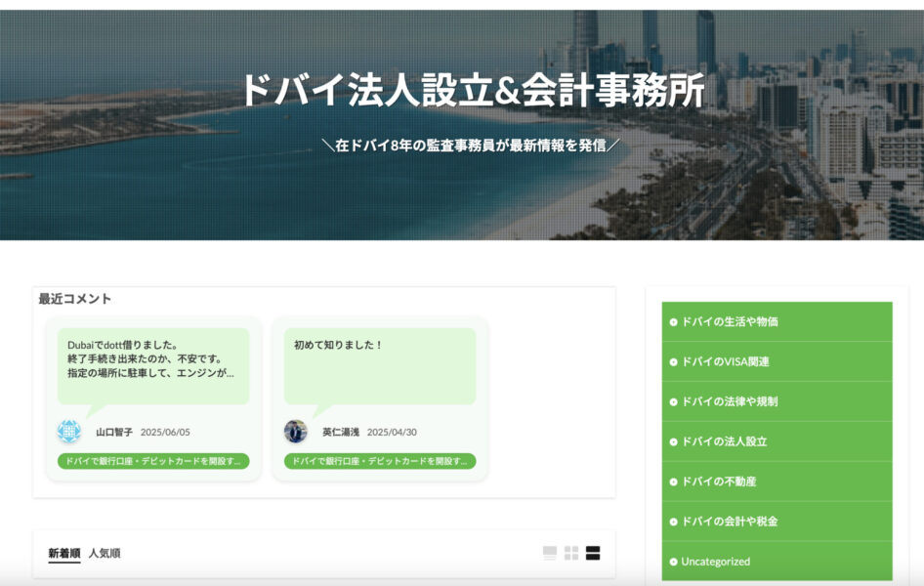Open the Uncategorized category
This screenshot has height=586, width=924.
click(777, 562)
